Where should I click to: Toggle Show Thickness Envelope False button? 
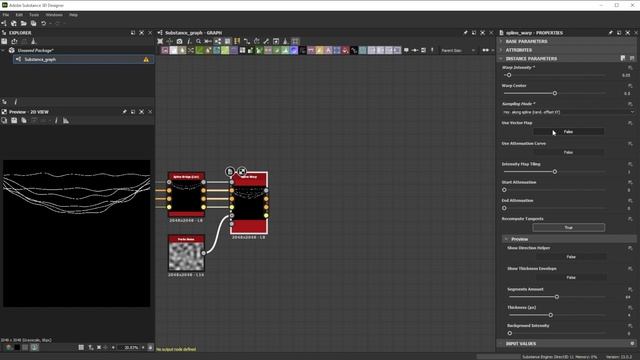pyautogui.click(x=571, y=278)
